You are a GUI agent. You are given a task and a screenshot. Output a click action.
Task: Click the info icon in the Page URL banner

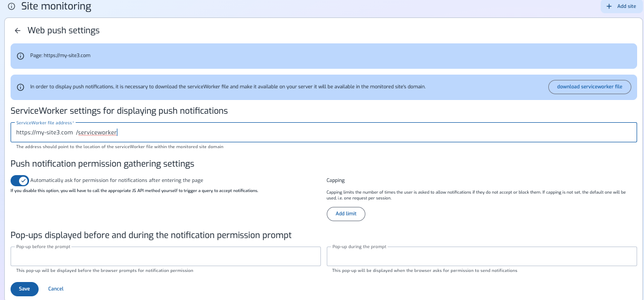21,56
